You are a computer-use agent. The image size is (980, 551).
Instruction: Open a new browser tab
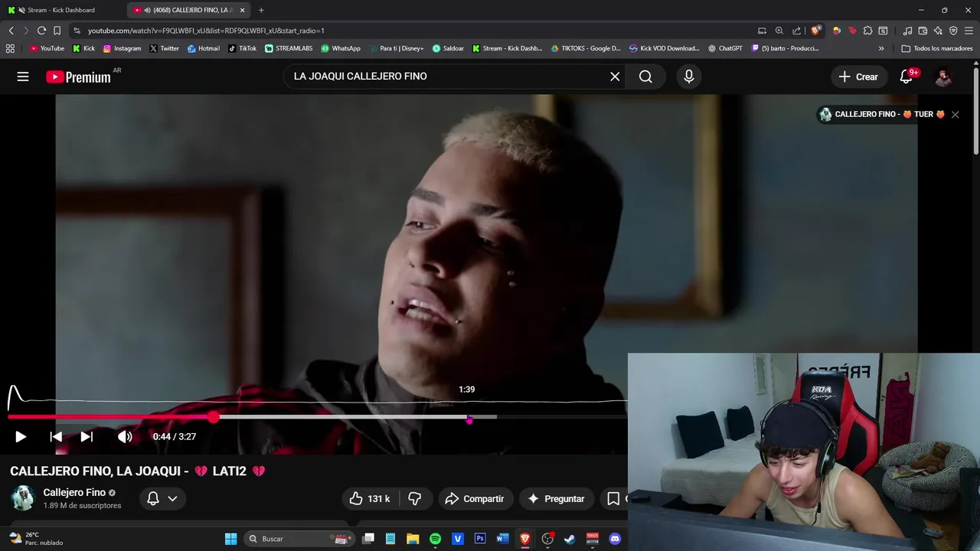coord(261,10)
